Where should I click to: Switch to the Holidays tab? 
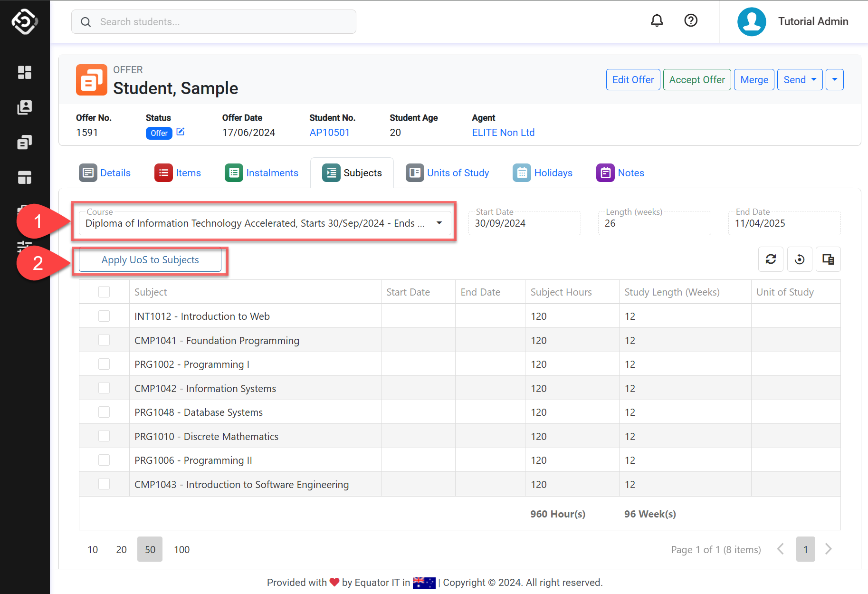[543, 173]
